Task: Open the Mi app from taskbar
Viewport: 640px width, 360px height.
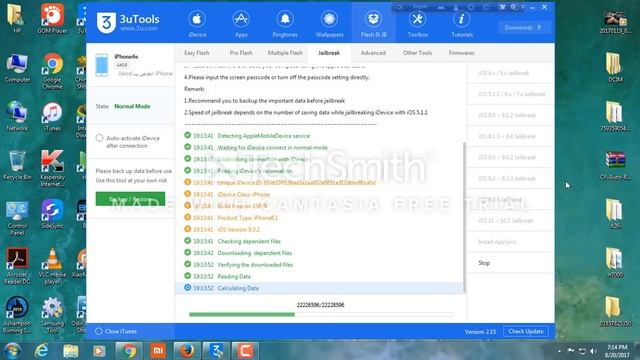Action: [158, 351]
